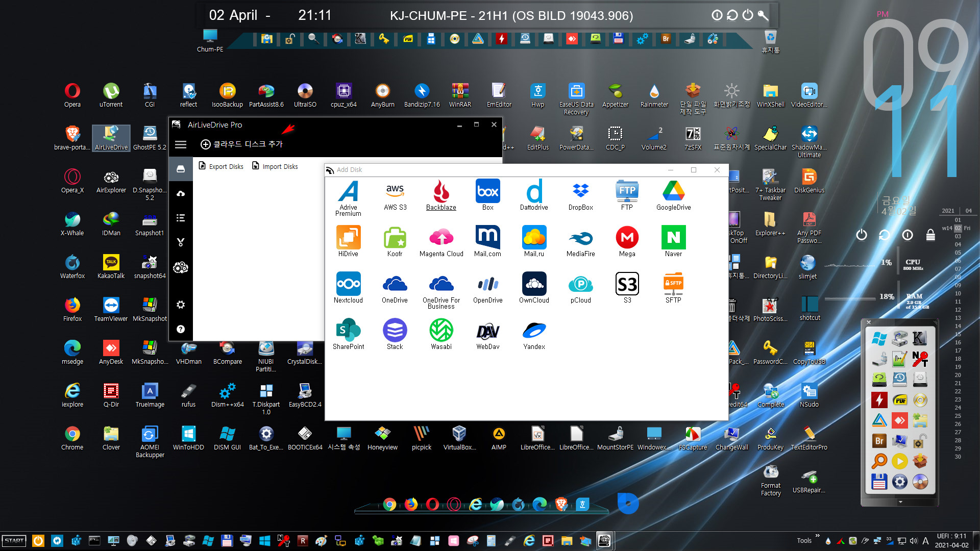The width and height of the screenshot is (980, 551).
Task: Open volume icon in system tray
Action: (913, 541)
